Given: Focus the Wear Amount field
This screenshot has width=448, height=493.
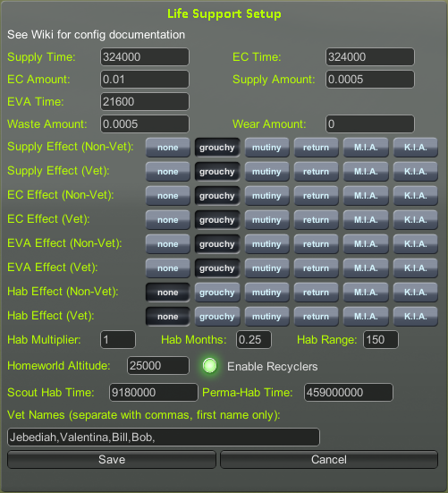Looking at the screenshot, I should click(x=370, y=123).
